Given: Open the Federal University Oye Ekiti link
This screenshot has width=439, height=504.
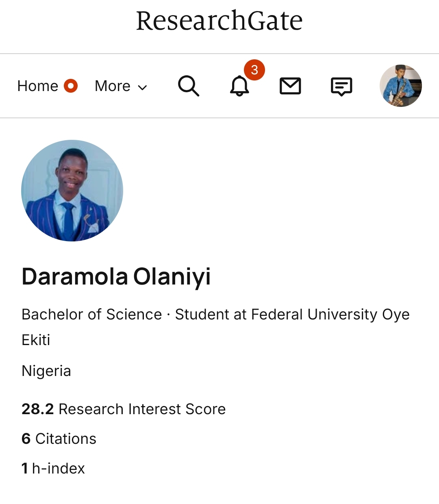Looking at the screenshot, I should [330, 315].
